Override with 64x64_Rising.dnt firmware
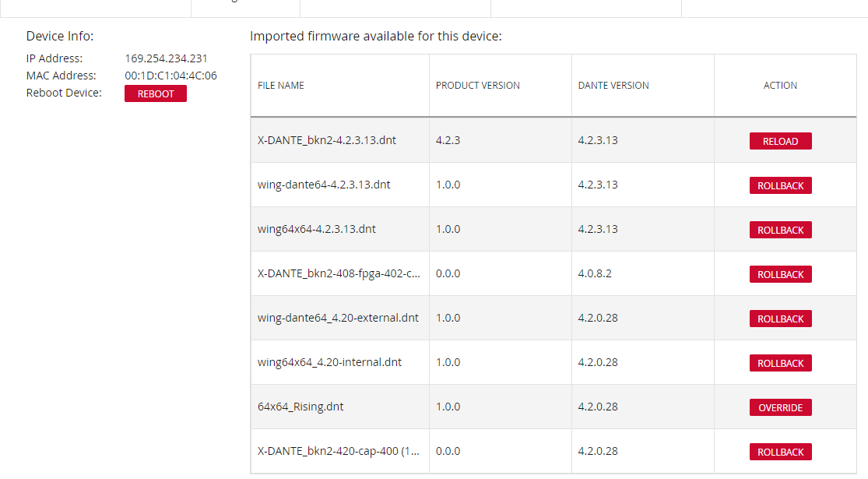The image size is (868, 479). [781, 407]
